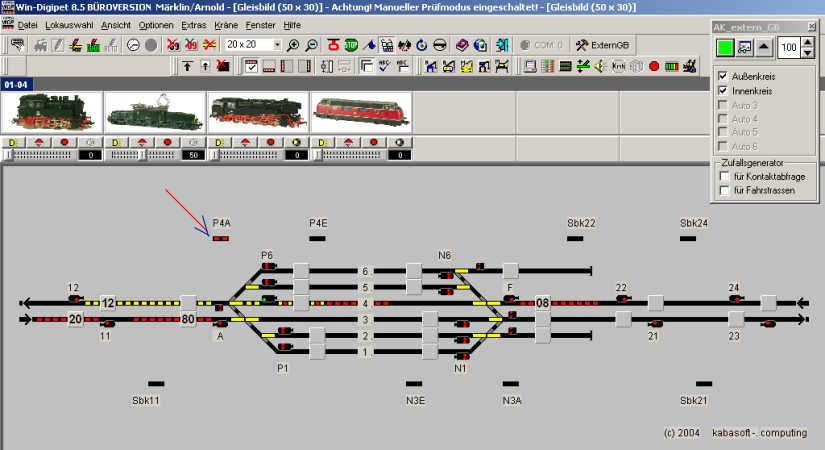Click the green STOP sign icon
Image resolution: width=825 pixels, height=450 pixels.
(351, 45)
